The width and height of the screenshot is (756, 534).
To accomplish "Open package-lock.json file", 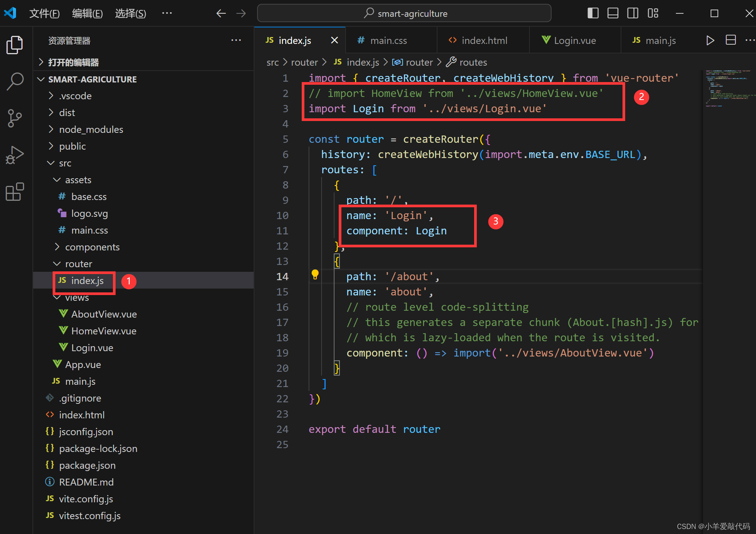I will [x=143, y=448].
